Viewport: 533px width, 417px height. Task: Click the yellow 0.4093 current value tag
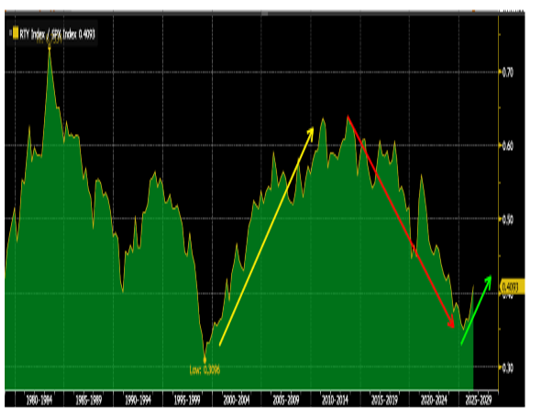(x=512, y=287)
